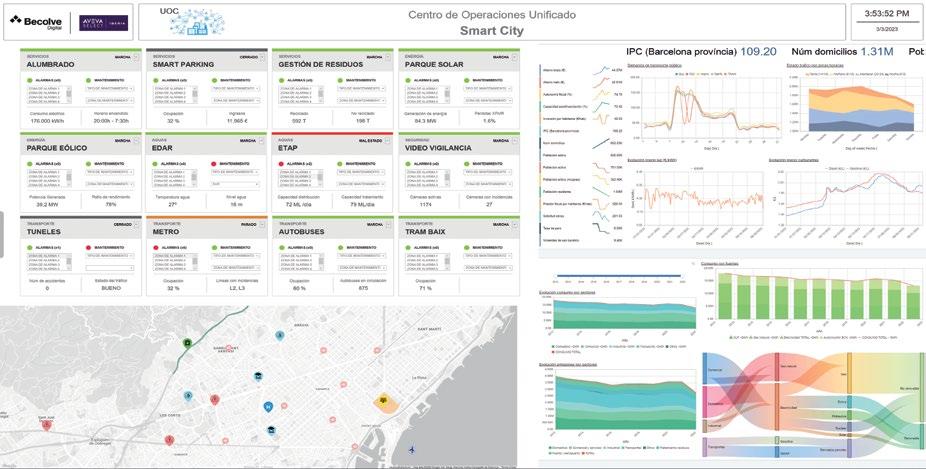
Task: Click the ETAP alarm list scrollbar
Action: (x=321, y=178)
